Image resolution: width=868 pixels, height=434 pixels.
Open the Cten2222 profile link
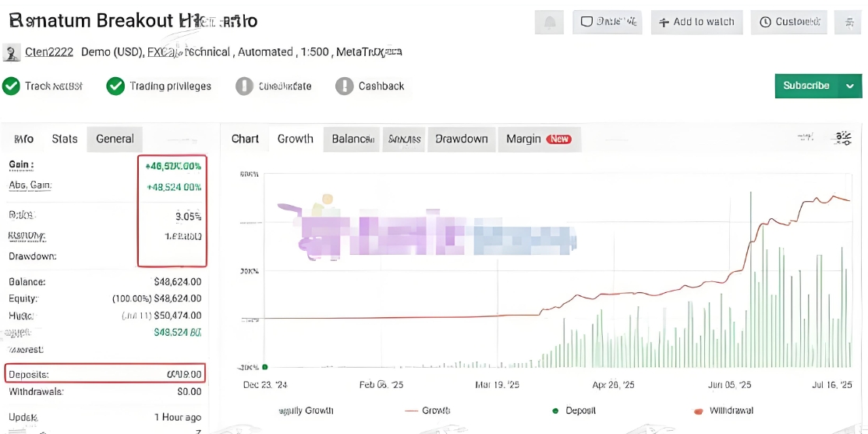tap(49, 52)
